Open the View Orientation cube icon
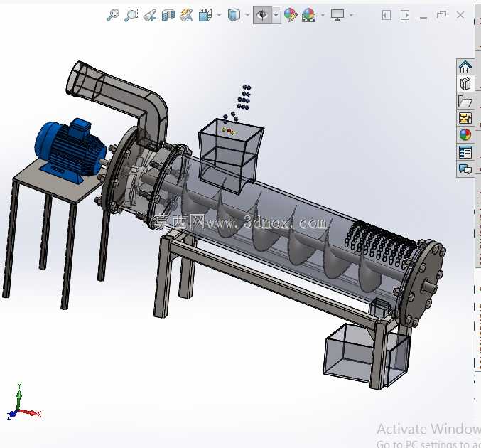 pos(205,15)
